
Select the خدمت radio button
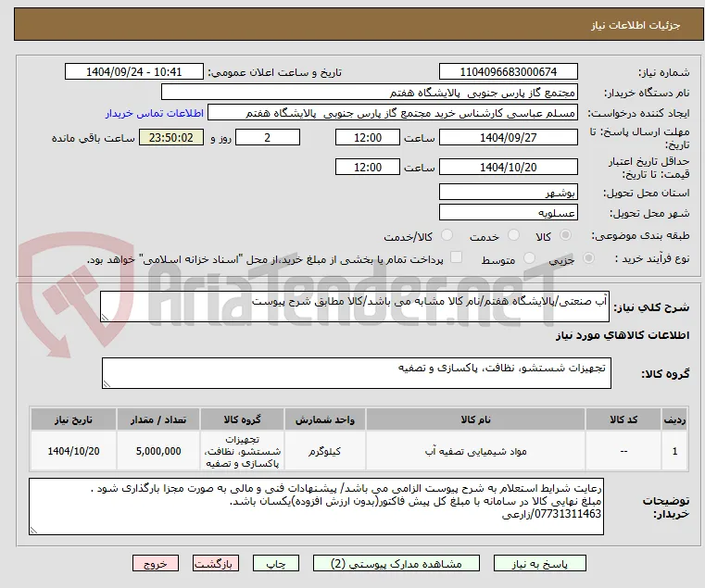coord(513,234)
